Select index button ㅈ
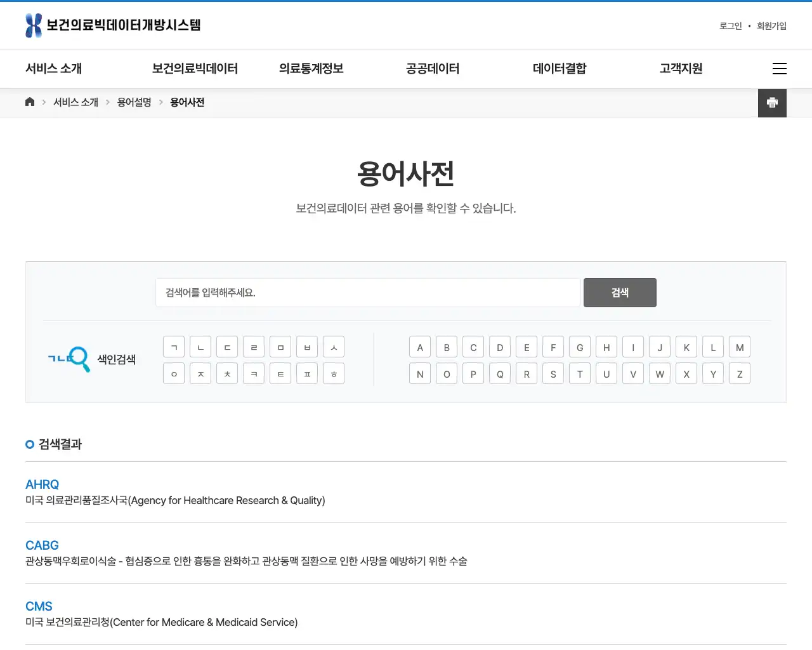The image size is (812, 650). click(x=200, y=374)
